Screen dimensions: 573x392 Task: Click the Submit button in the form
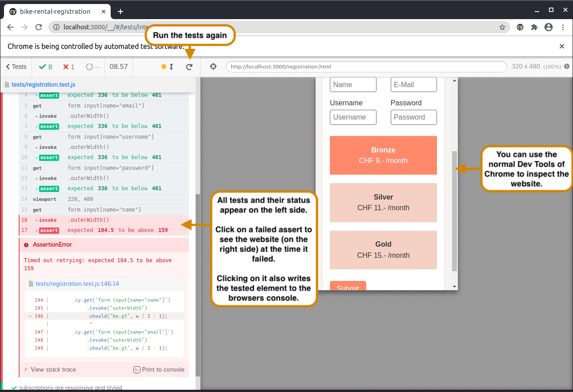[x=348, y=286]
